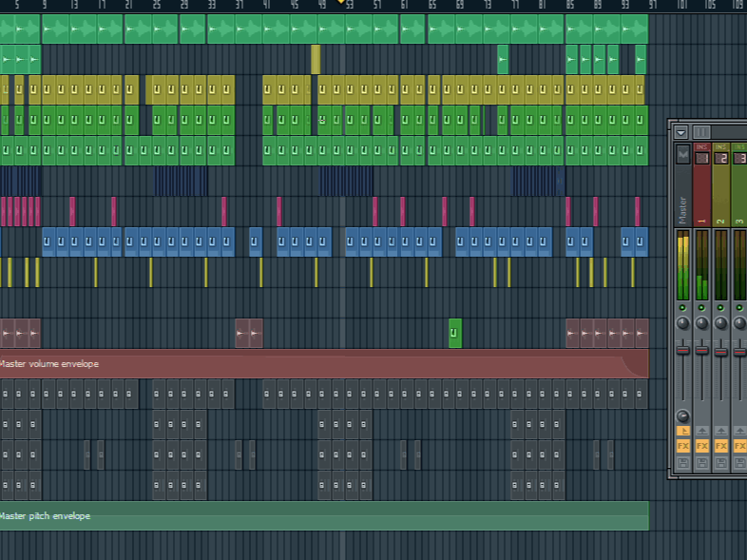The height and width of the screenshot is (560, 747).
Task: Click the Master track pan knob
Action: tap(682, 324)
